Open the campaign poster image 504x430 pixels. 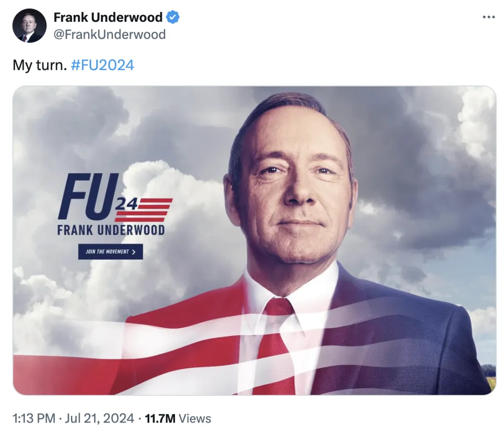pos(254,240)
